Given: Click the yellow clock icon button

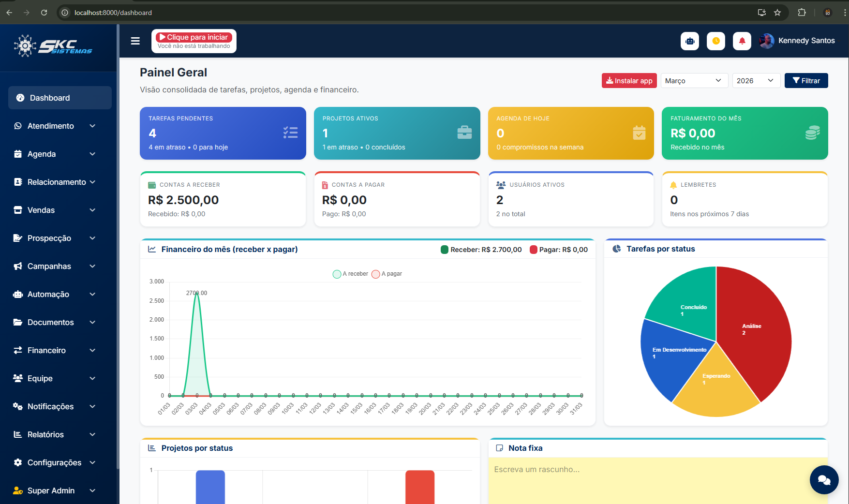Looking at the screenshot, I should tap(716, 41).
